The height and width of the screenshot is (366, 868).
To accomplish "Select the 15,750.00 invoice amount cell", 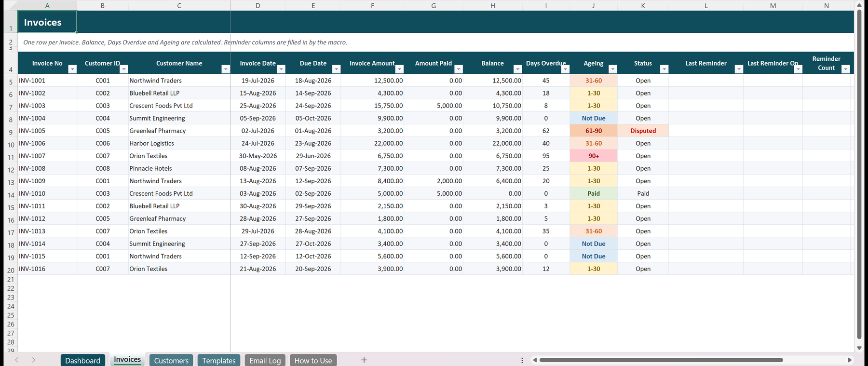I will coord(372,106).
